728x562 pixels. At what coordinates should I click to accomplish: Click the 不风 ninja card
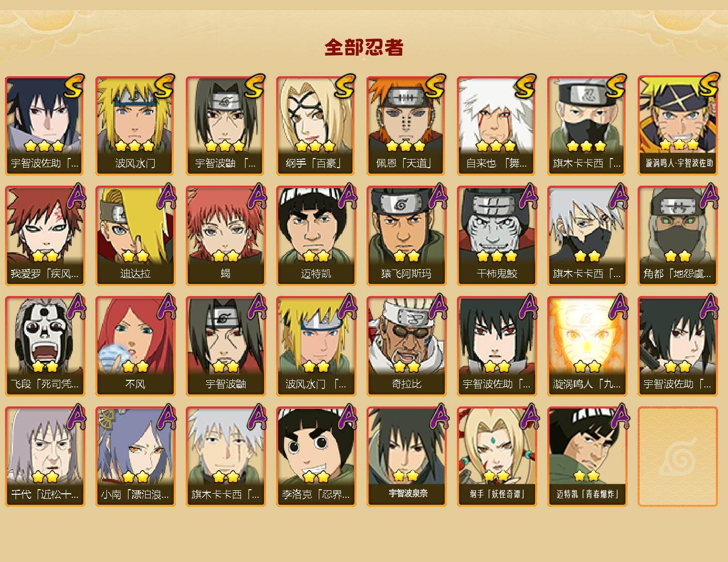point(135,346)
